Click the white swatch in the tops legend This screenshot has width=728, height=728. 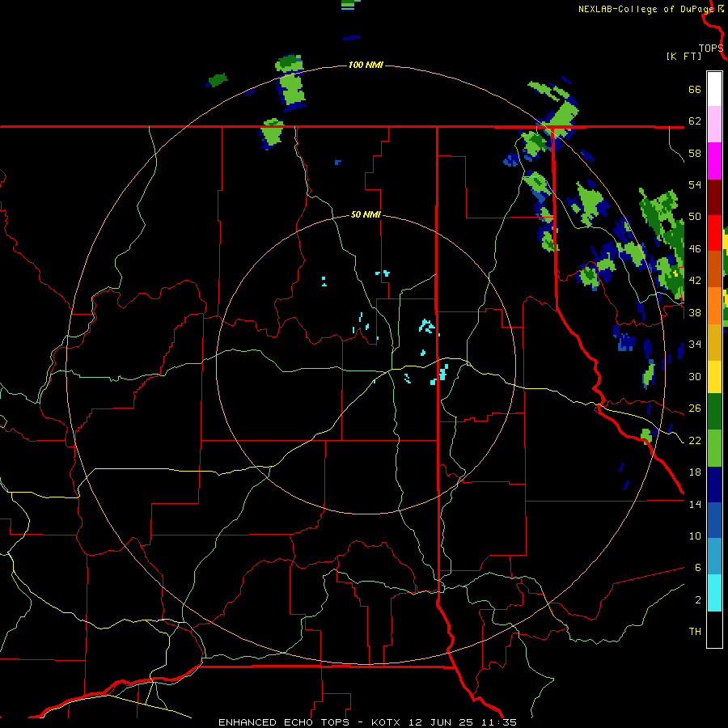(714, 89)
